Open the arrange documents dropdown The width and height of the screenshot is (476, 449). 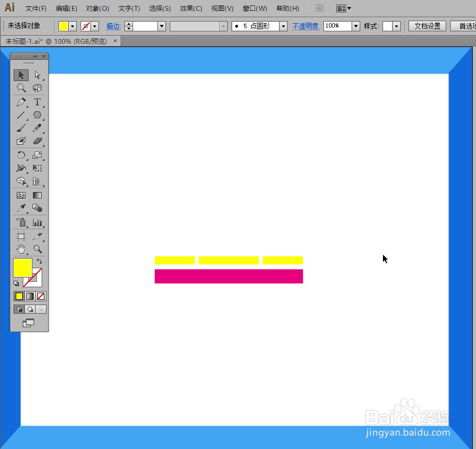point(343,9)
